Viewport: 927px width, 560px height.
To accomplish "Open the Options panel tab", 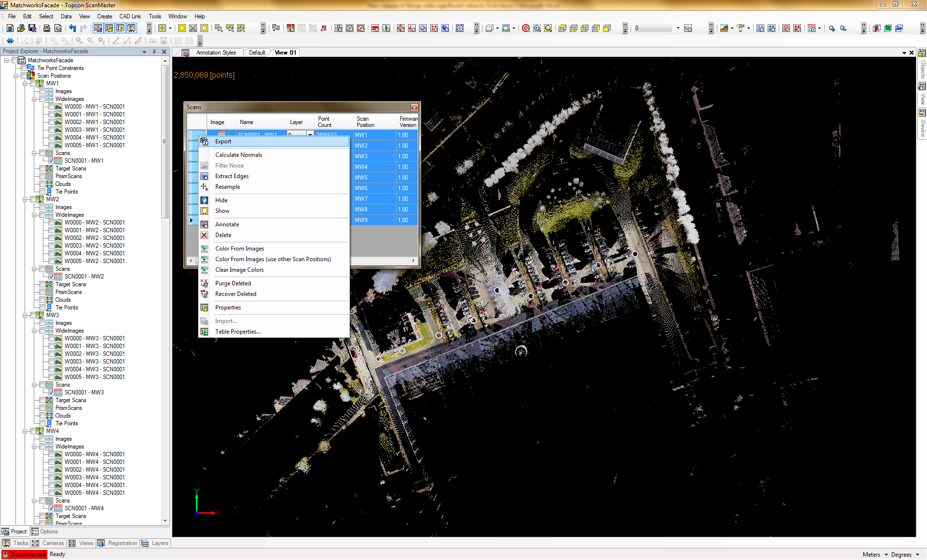I will click(x=44, y=532).
